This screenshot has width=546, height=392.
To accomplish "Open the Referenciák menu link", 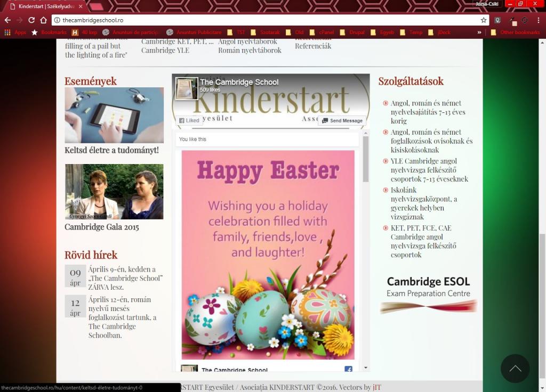I will (x=313, y=46).
